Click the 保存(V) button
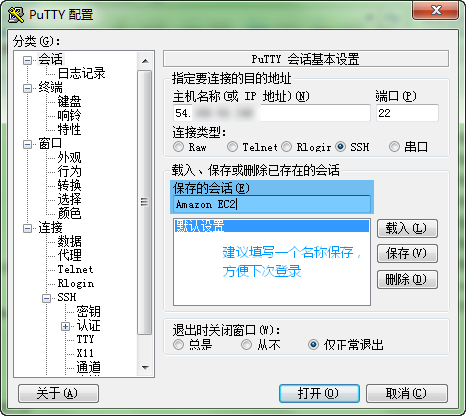This screenshot has width=466, height=416. point(407,254)
